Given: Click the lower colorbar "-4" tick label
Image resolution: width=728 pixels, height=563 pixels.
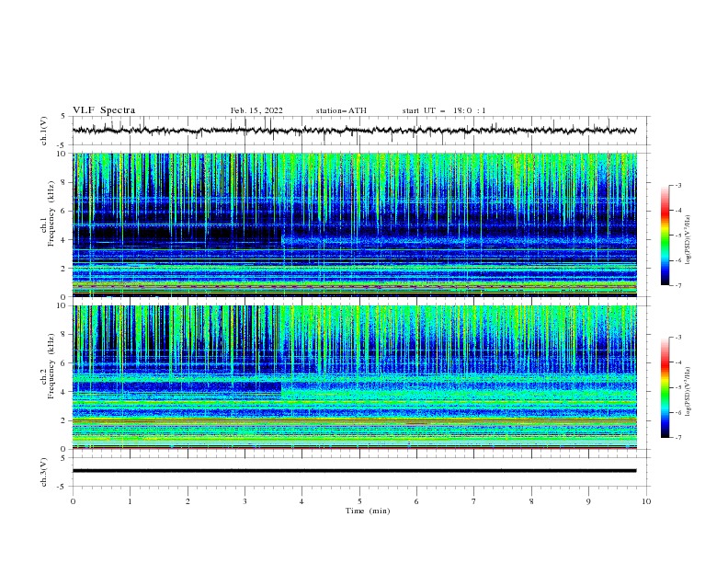Looking at the screenshot, I should 677,362.
